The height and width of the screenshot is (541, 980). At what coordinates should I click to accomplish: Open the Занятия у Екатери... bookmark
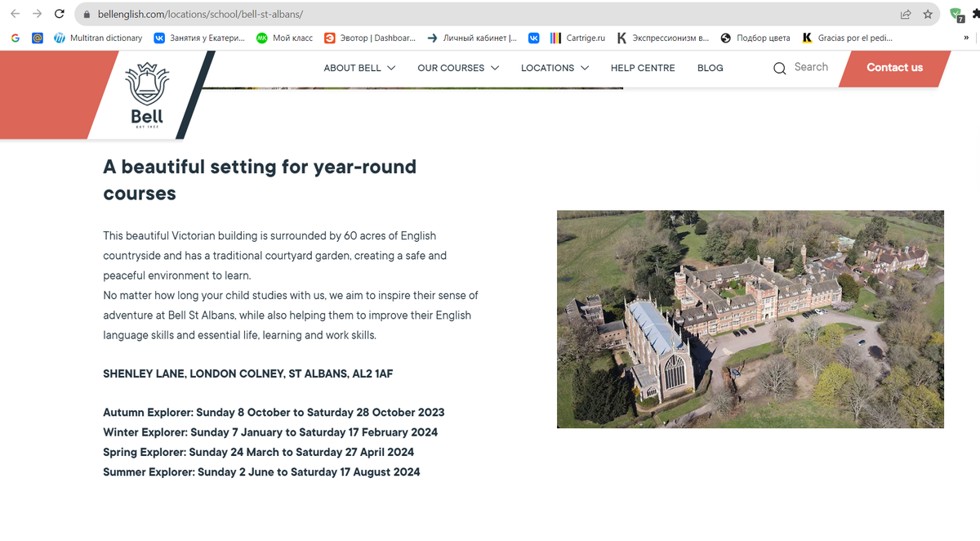(x=199, y=38)
